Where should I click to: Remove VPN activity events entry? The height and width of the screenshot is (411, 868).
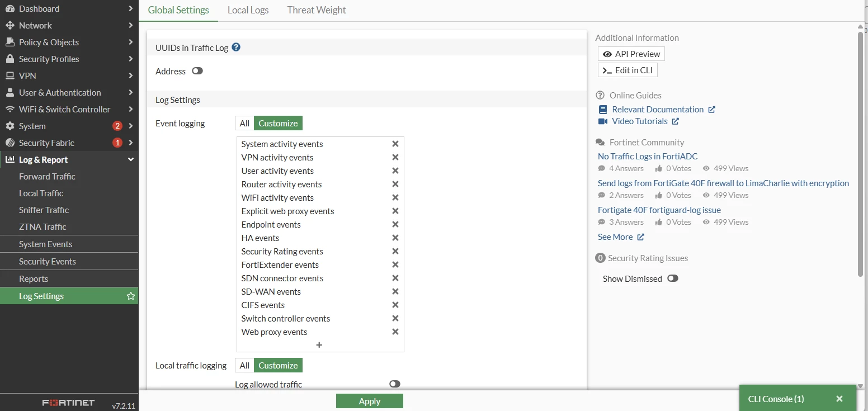[x=395, y=157]
